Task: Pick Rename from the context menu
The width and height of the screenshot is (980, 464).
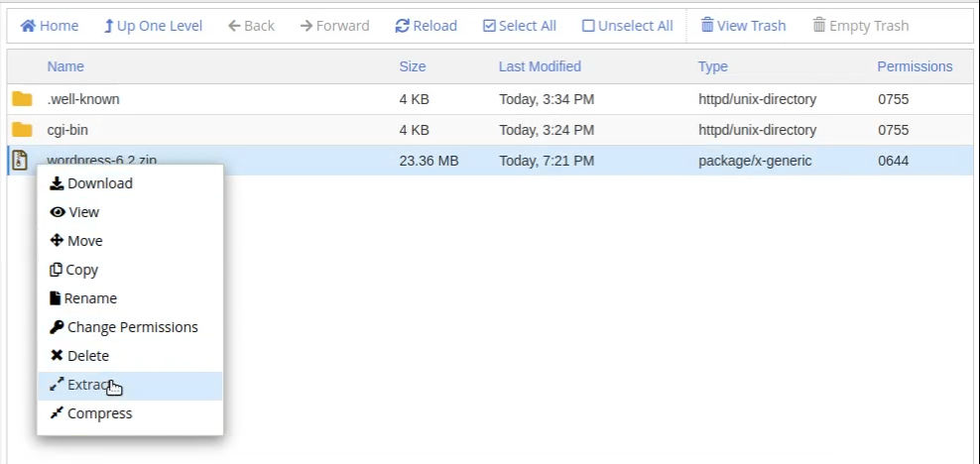Action: [130, 297]
